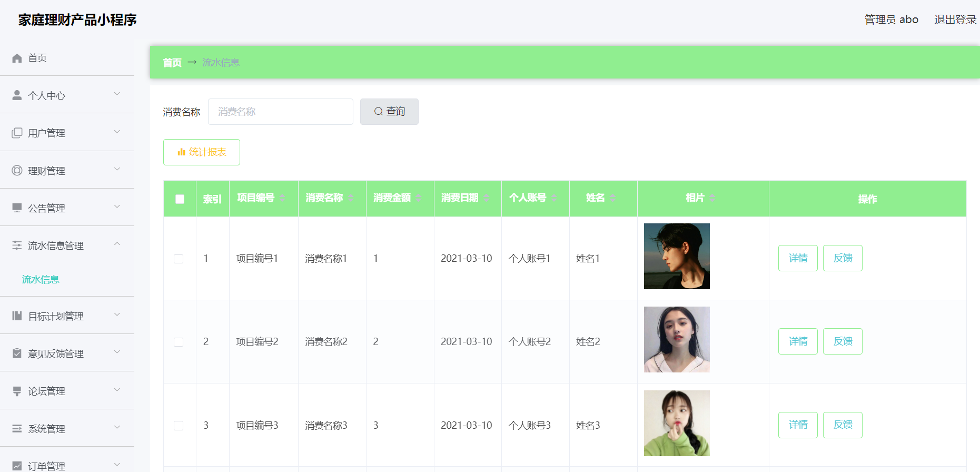The height and width of the screenshot is (472, 980).
Task: Click the book icon next to 目标计划管理
Action: pos(17,316)
